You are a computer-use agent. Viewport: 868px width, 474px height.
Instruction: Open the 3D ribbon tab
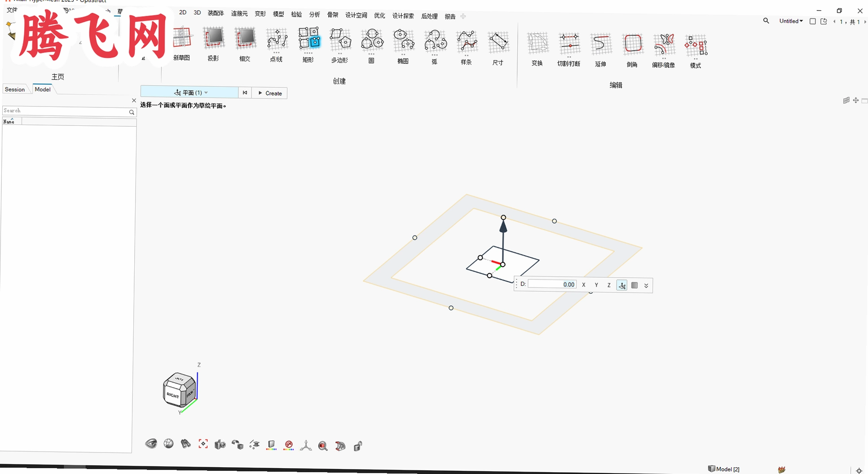coord(197,13)
